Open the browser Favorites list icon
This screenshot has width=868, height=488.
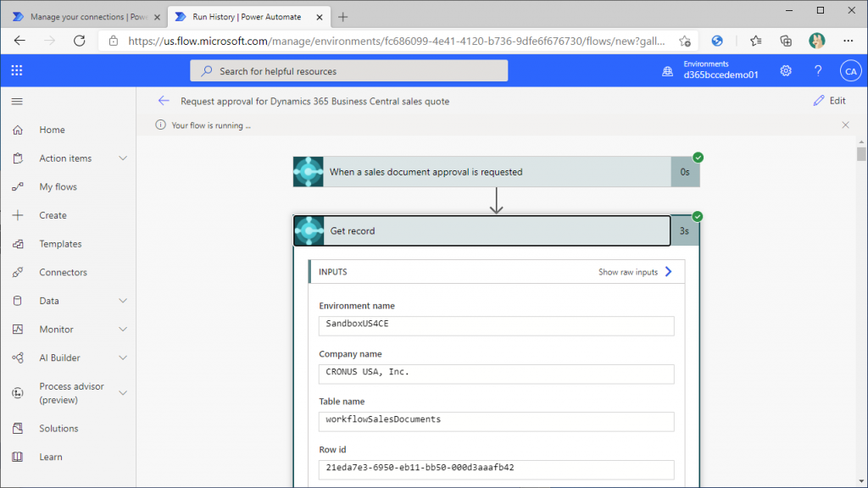tap(755, 41)
